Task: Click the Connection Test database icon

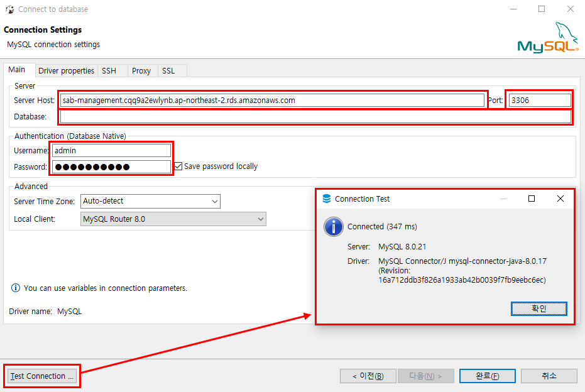Action: point(327,199)
